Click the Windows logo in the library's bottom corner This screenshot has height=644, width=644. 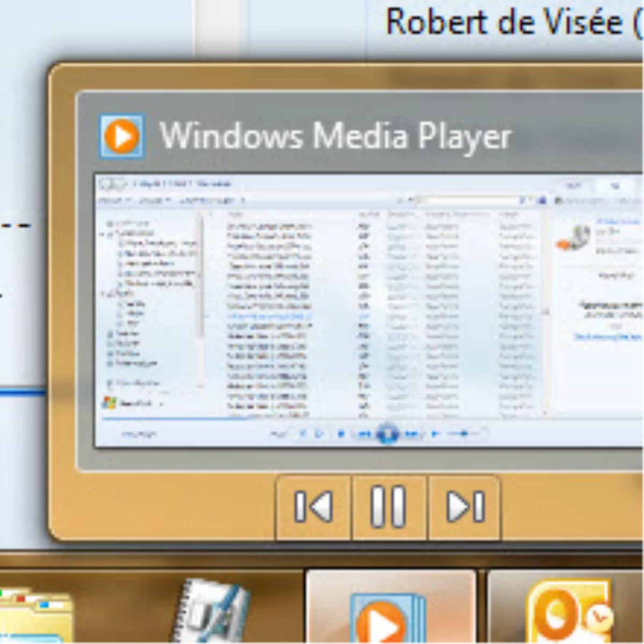pyautogui.click(x=110, y=401)
